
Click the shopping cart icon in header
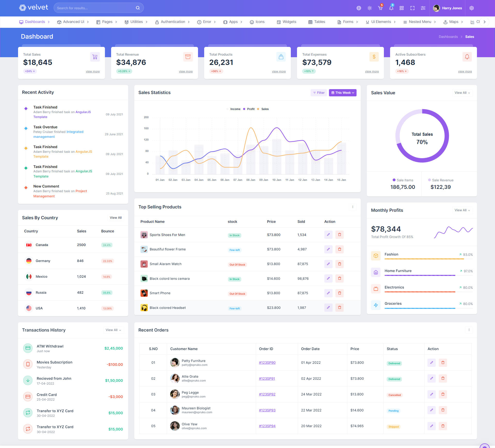(380, 8)
